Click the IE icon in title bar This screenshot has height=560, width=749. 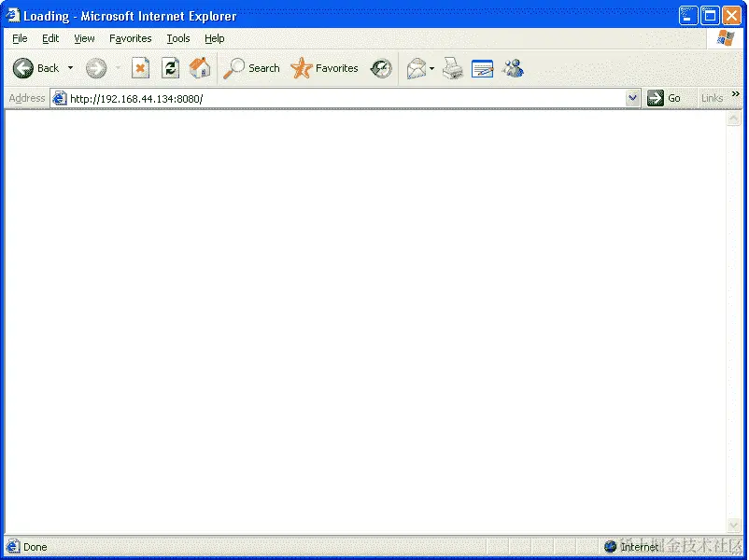tap(12, 16)
